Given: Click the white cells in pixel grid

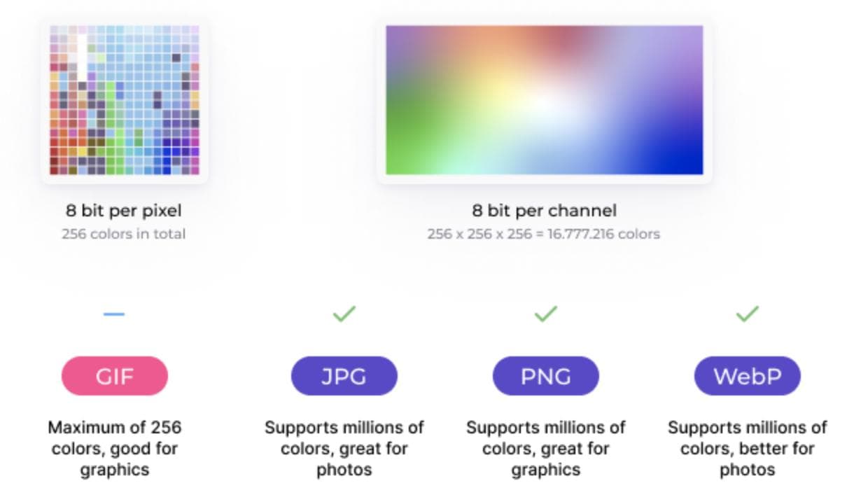Looking at the screenshot, I should pos(83,58).
